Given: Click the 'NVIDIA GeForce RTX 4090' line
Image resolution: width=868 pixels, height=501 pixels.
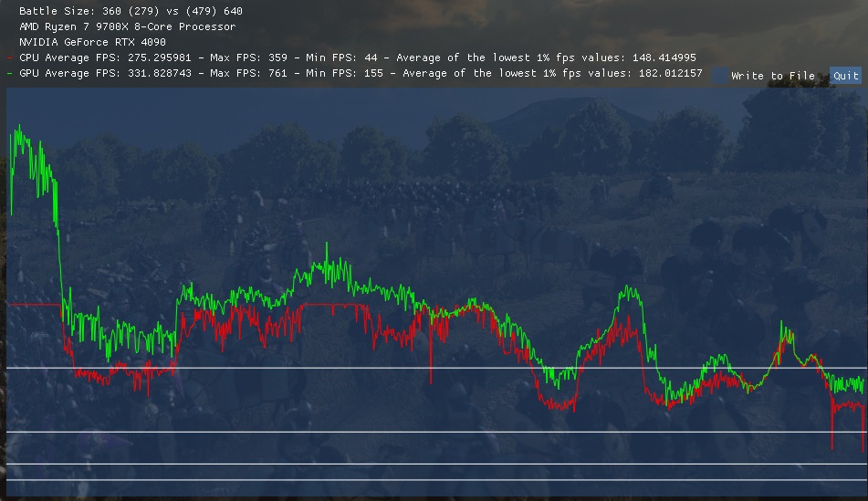Looking at the screenshot, I should point(92,42).
